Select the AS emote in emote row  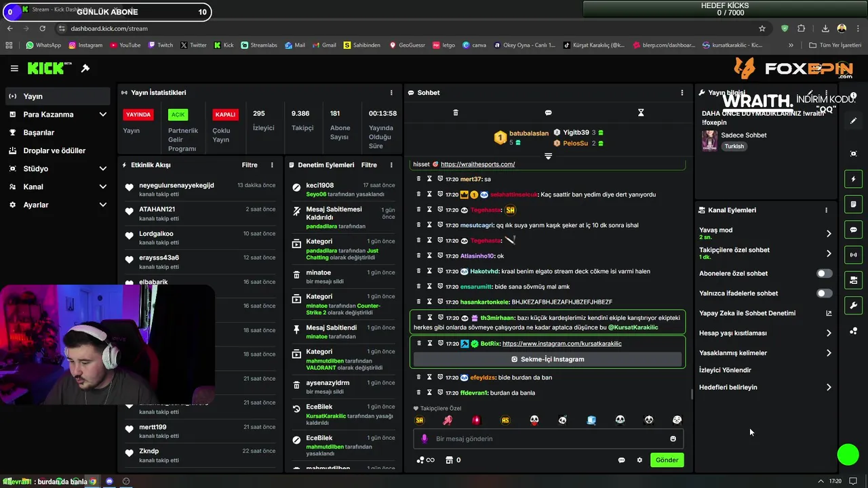[505, 420]
